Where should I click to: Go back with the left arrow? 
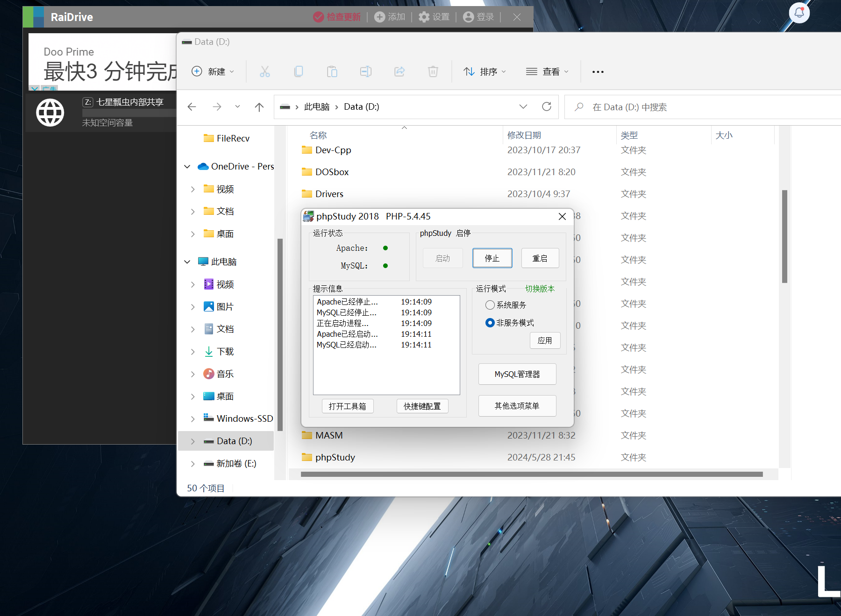point(192,107)
